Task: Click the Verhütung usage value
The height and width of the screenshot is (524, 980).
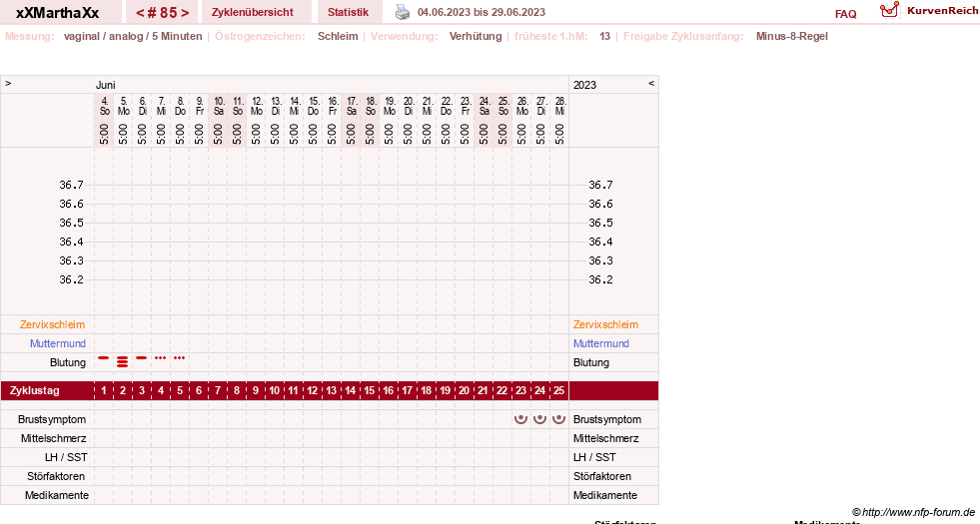Action: pos(476,36)
